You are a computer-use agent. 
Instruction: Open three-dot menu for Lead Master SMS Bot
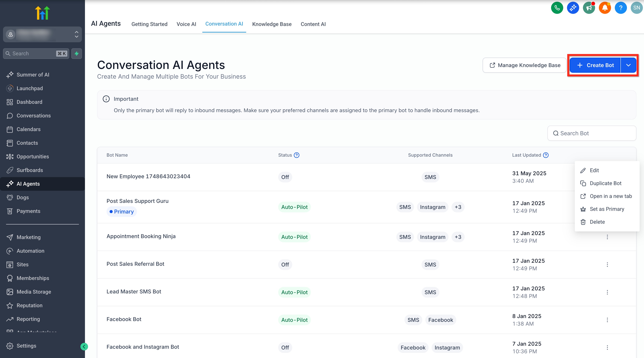607,292
